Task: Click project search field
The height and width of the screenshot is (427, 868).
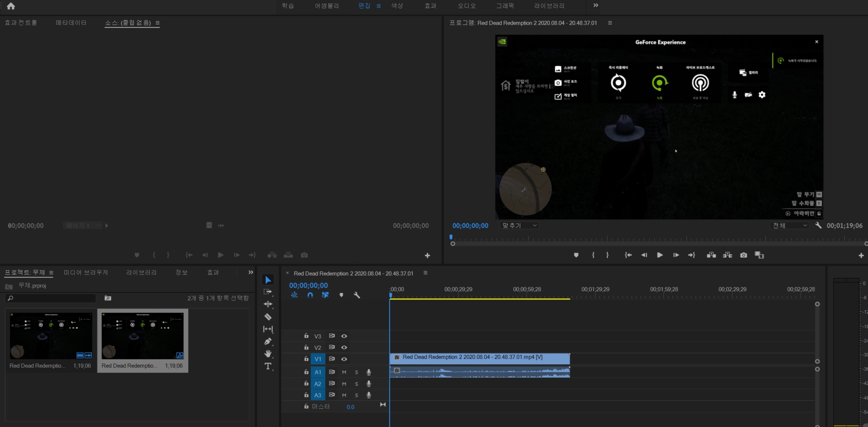Action: (x=51, y=298)
